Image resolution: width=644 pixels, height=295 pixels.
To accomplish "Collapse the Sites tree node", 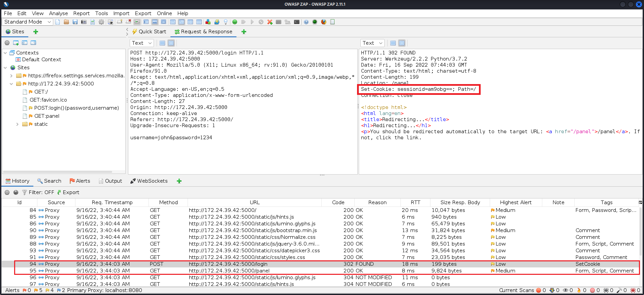I will (5, 68).
